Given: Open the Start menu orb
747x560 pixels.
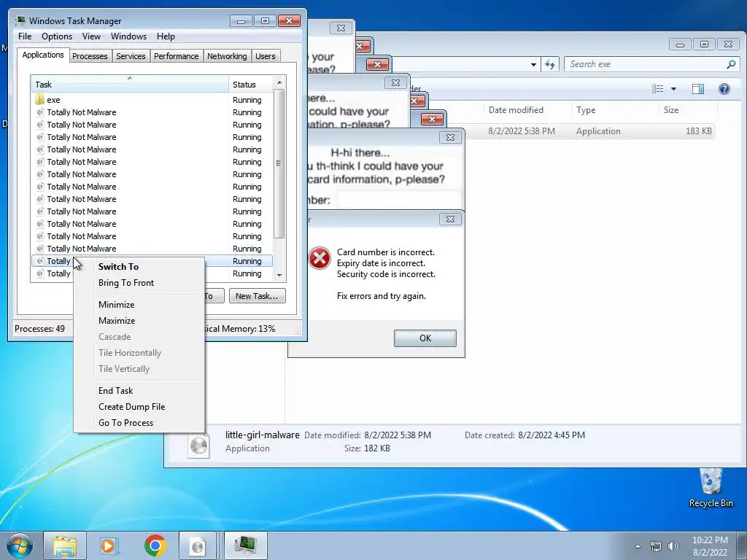Looking at the screenshot, I should pyautogui.click(x=20, y=545).
